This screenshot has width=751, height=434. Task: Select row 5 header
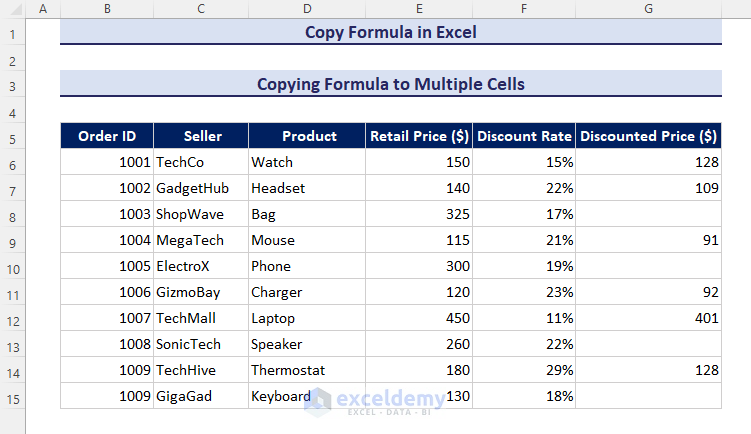coord(12,136)
